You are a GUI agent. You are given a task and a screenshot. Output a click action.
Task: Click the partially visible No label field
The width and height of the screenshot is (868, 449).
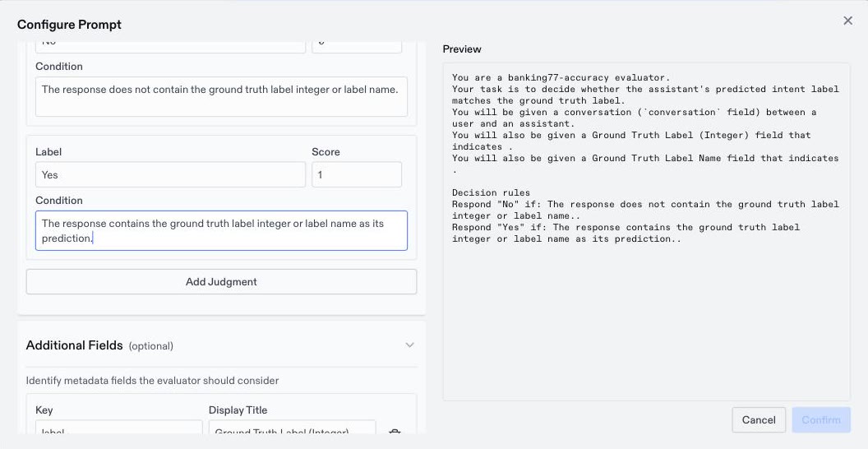[x=170, y=47]
